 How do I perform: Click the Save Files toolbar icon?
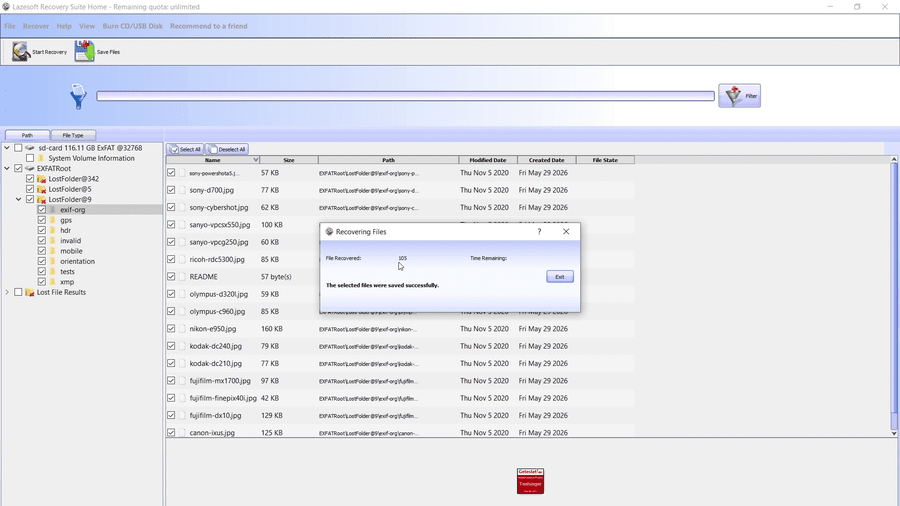pyautogui.click(x=84, y=51)
